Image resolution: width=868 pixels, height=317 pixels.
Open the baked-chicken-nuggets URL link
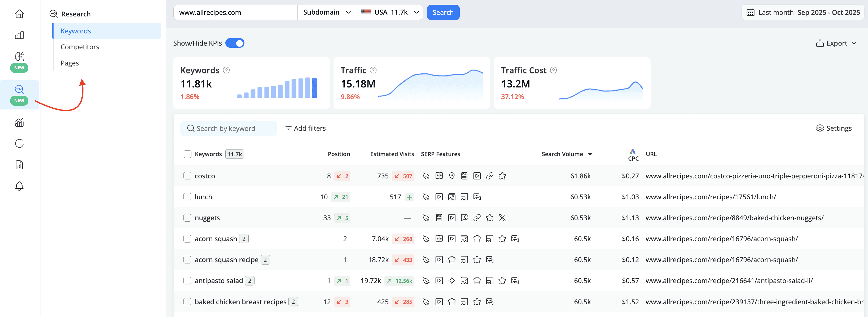(735, 218)
